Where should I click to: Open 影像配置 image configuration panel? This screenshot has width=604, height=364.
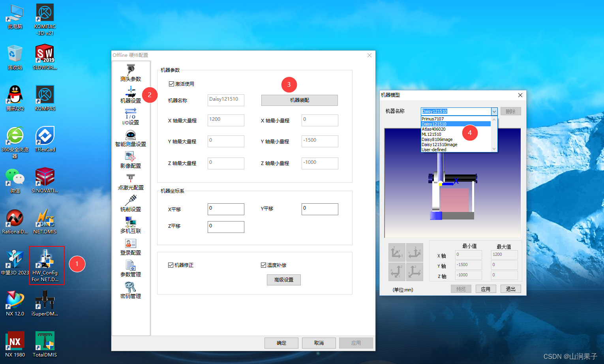130,160
